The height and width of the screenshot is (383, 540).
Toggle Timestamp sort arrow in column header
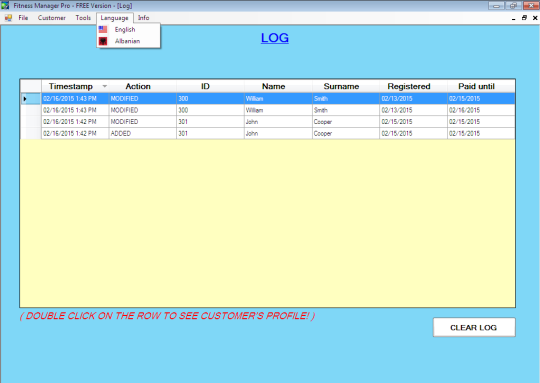point(105,86)
